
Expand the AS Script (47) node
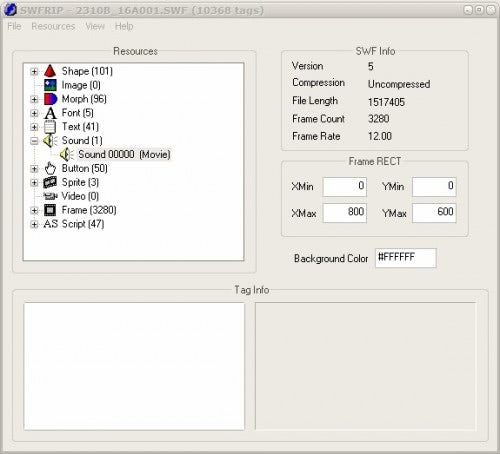[x=34, y=224]
